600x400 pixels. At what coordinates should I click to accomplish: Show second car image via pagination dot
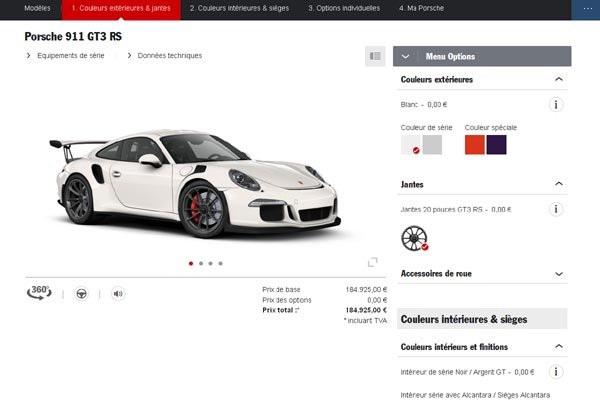pyautogui.click(x=201, y=263)
